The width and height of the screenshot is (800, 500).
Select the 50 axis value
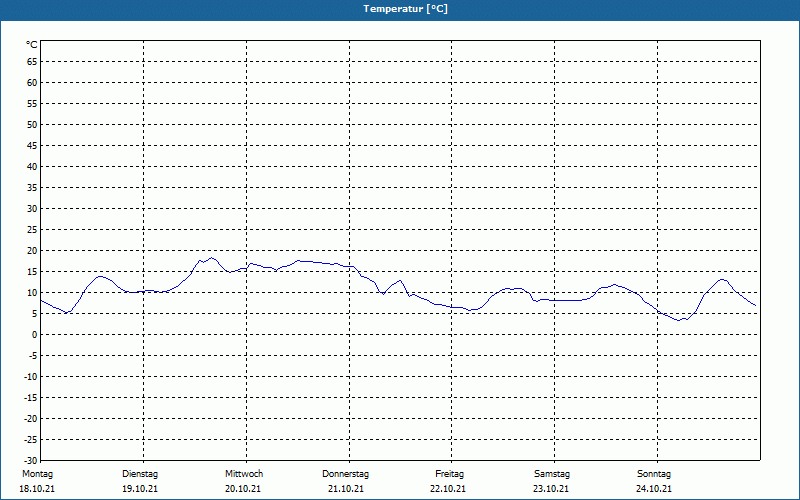click(x=32, y=124)
